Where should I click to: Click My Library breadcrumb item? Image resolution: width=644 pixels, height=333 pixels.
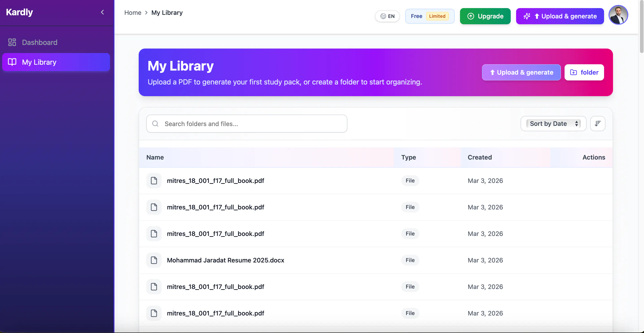coord(167,13)
